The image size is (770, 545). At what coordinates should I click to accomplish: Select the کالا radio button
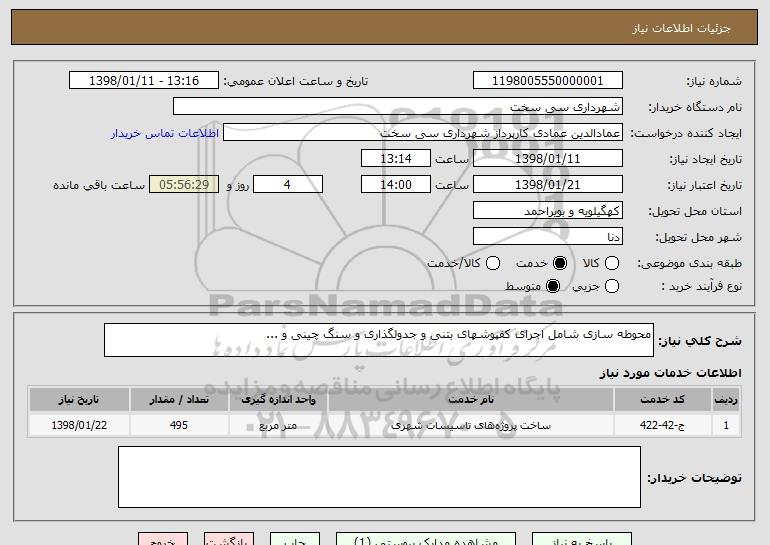[611, 263]
